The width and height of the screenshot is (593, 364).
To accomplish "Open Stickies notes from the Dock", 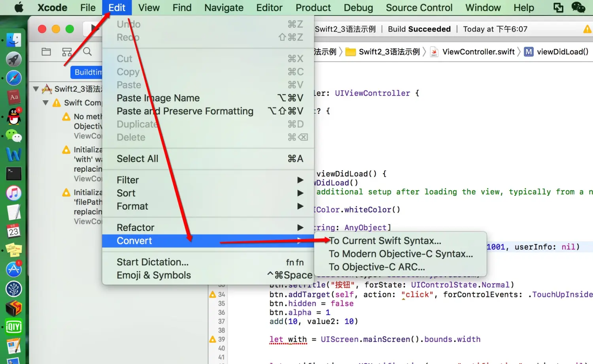I will pos(14,250).
